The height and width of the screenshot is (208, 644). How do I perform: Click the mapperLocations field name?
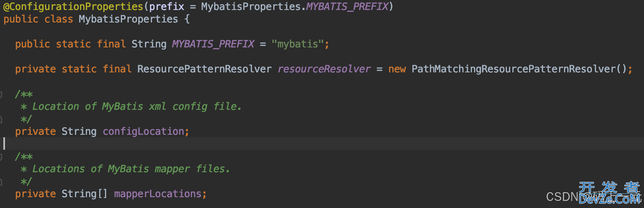coord(158,194)
